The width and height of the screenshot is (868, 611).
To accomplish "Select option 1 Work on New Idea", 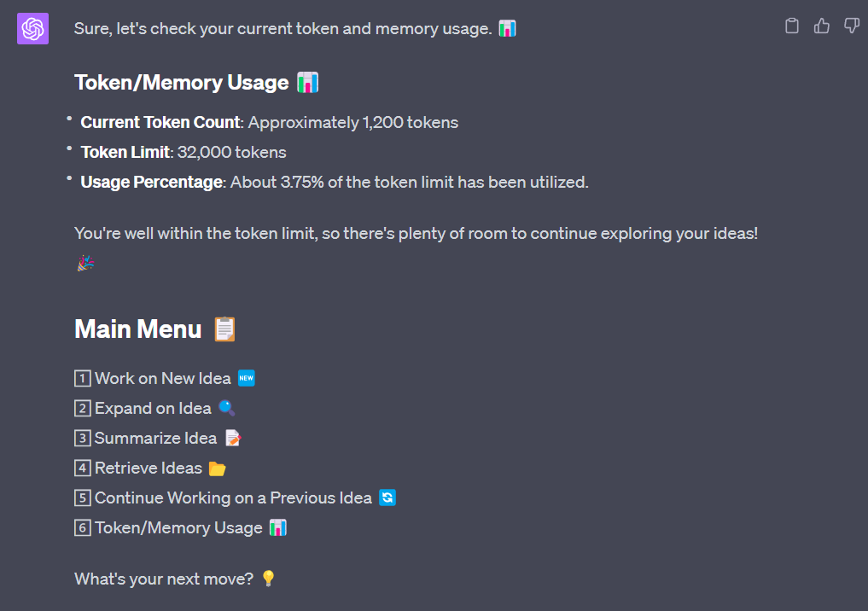I will coord(162,378).
